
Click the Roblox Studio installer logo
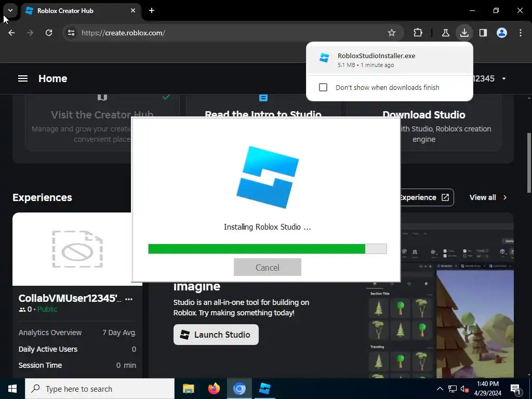click(x=268, y=177)
